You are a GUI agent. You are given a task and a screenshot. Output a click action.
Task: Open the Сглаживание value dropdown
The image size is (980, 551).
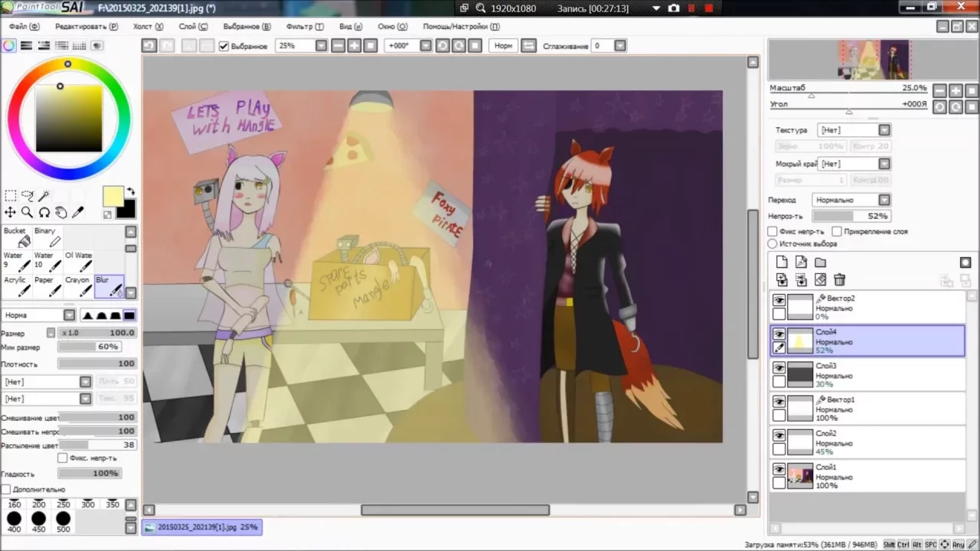[620, 46]
